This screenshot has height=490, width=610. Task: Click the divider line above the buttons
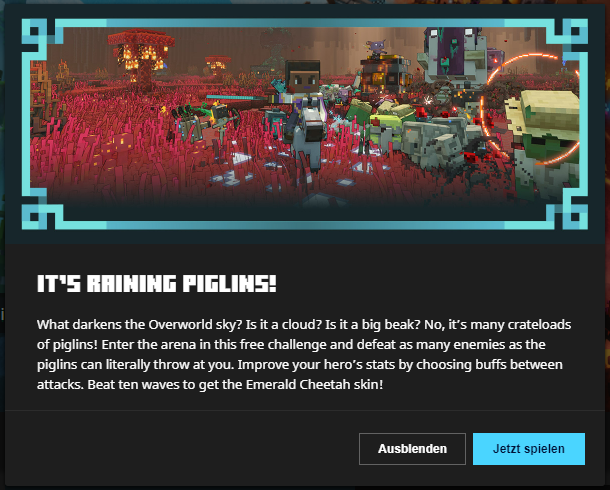(x=305, y=410)
